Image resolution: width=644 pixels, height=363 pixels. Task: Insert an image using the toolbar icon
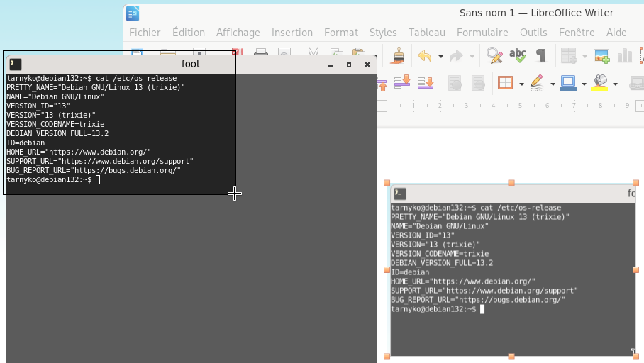click(601, 56)
